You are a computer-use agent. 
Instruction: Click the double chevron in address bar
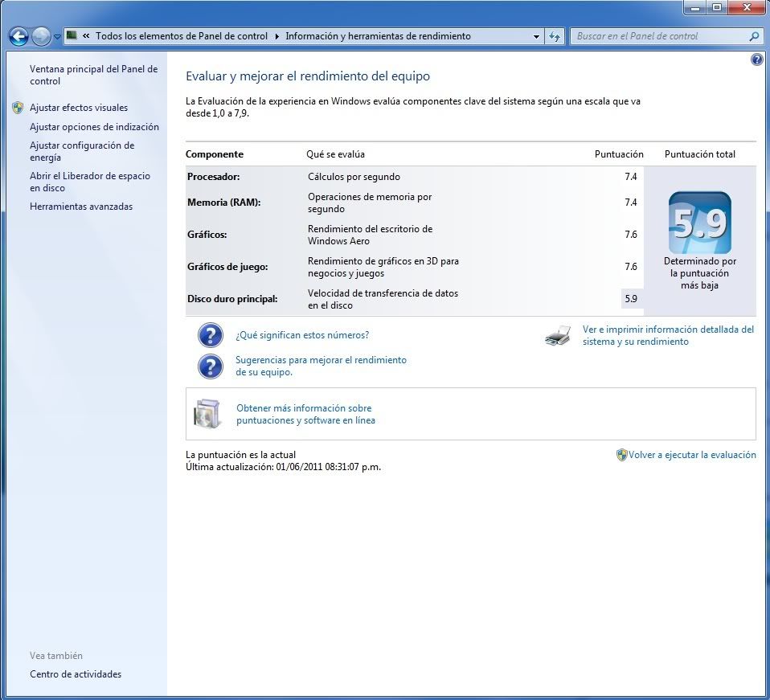tap(86, 35)
